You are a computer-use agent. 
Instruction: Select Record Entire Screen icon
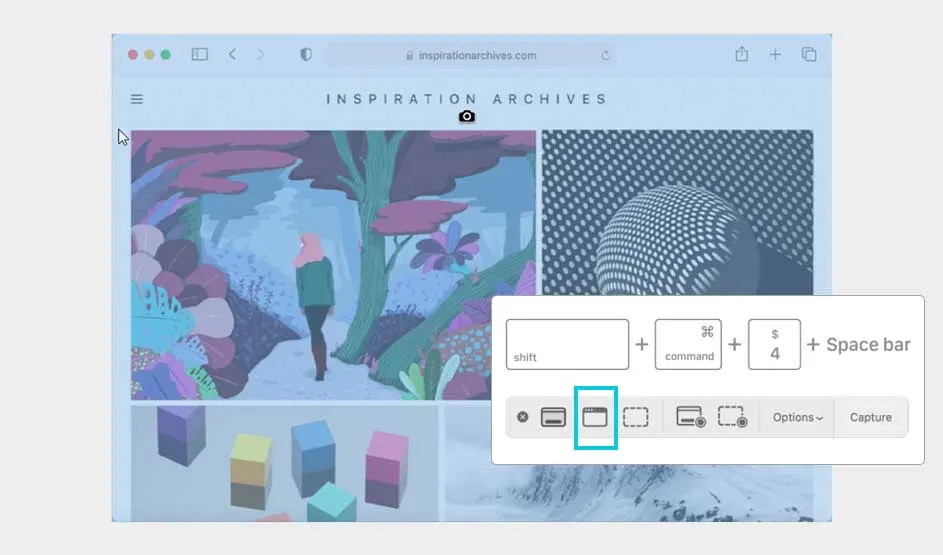(690, 417)
